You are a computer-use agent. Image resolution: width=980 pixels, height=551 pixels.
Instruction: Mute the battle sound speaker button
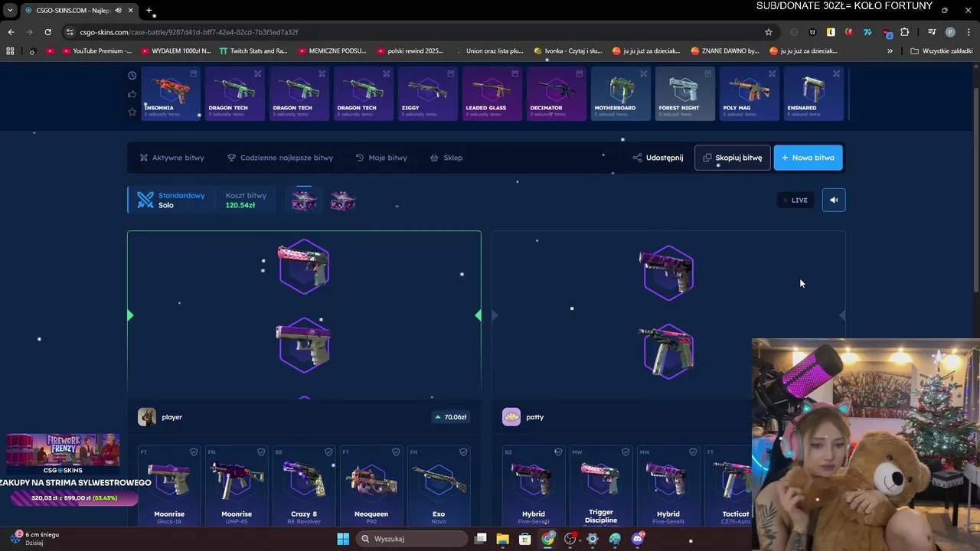point(834,200)
